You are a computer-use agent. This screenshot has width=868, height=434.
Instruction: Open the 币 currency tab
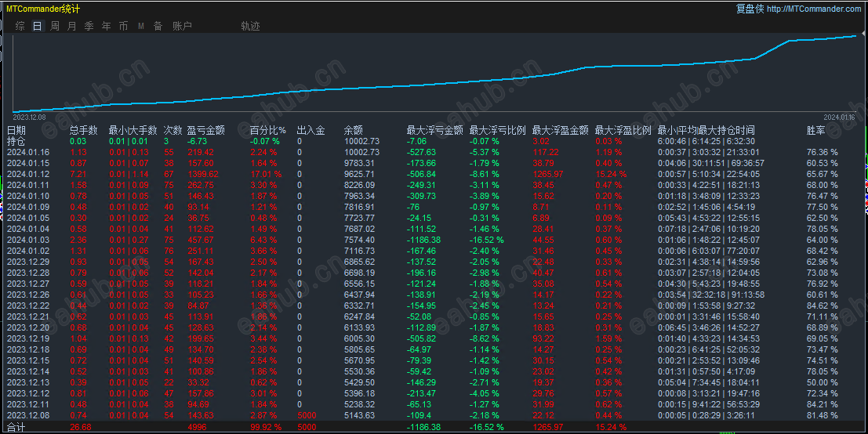click(x=123, y=26)
